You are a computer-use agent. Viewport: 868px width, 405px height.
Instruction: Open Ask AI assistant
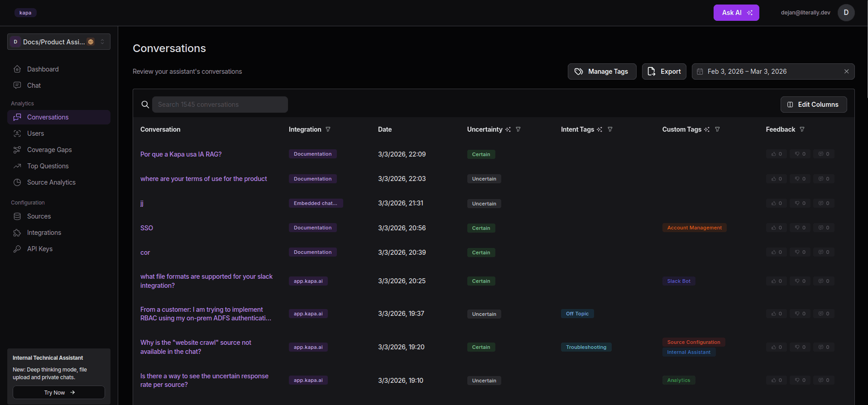pos(736,13)
